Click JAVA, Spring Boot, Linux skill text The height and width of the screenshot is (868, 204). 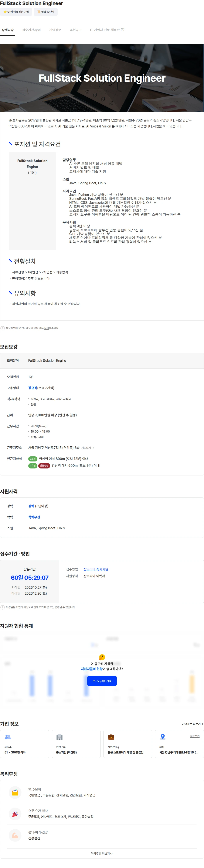47,528
